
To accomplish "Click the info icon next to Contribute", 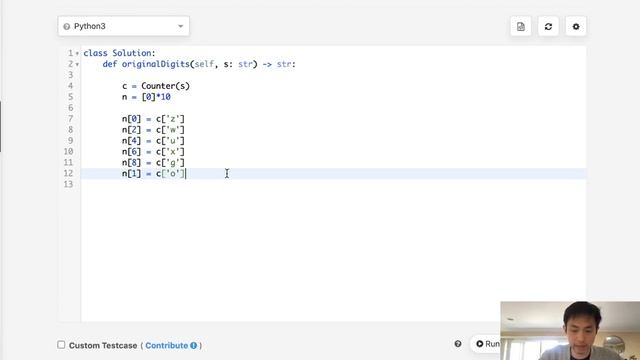I will (x=193, y=345).
